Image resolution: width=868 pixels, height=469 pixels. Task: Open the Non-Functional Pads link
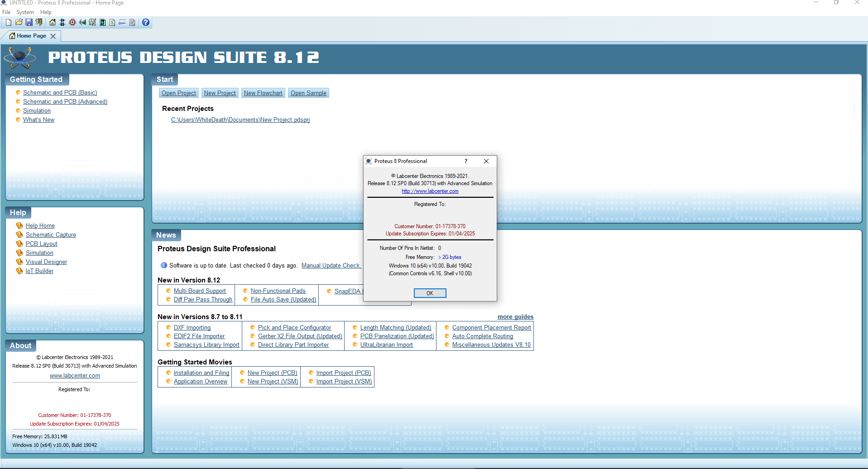278,291
